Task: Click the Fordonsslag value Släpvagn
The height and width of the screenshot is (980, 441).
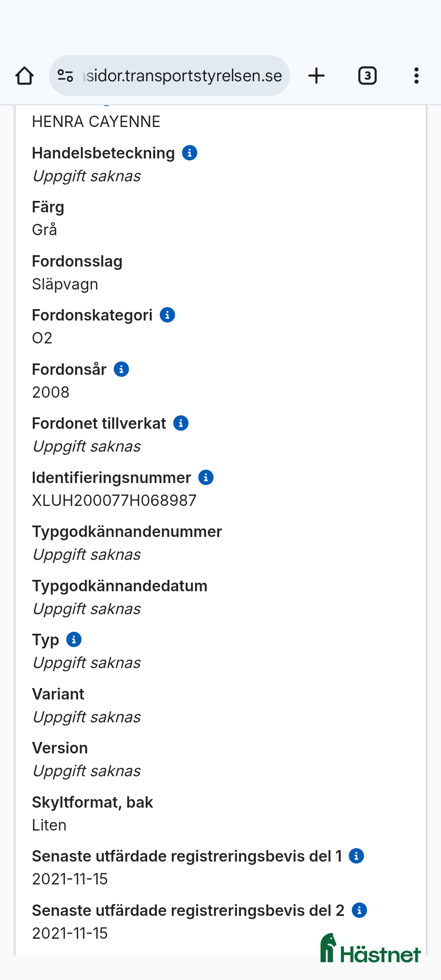Action: [x=65, y=284]
